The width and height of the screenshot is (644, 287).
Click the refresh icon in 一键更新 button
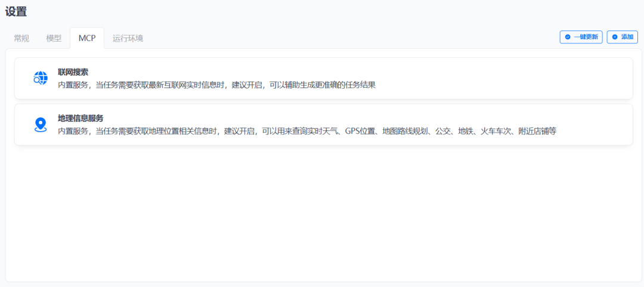pos(568,37)
